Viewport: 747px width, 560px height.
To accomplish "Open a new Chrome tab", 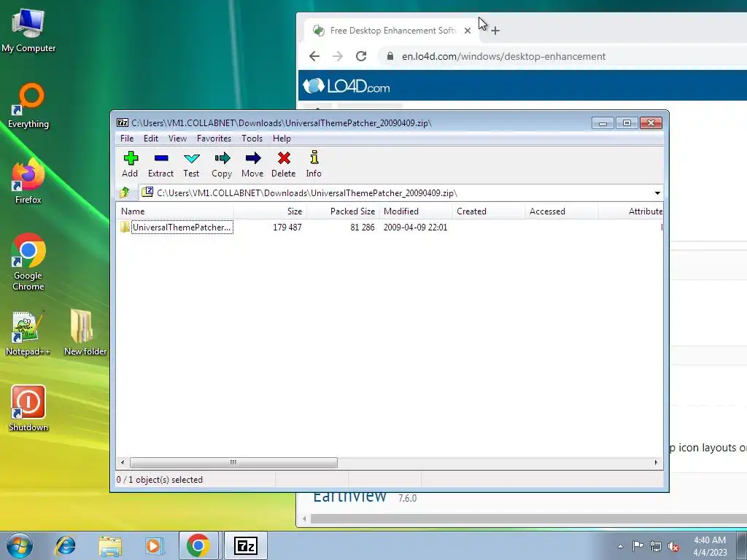I will (495, 31).
